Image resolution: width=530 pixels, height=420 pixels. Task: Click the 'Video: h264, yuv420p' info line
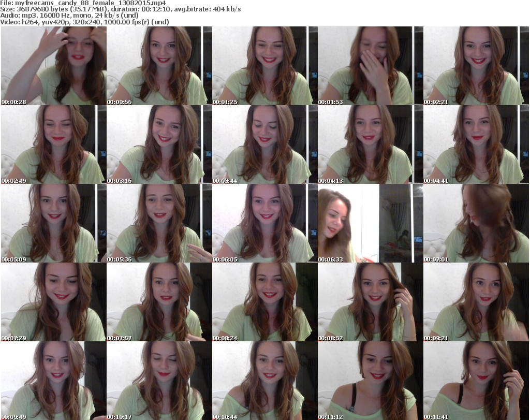pyautogui.click(x=84, y=22)
